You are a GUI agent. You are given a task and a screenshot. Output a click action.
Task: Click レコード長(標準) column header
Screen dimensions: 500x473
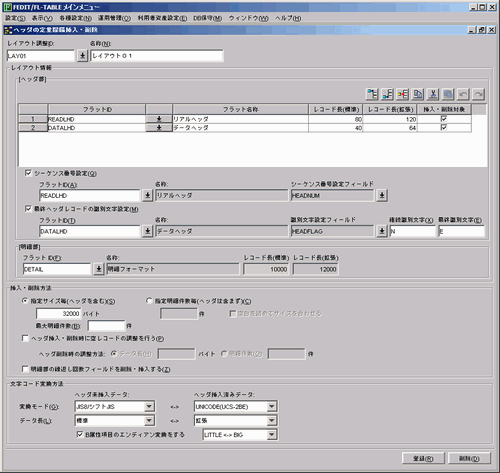pyautogui.click(x=336, y=109)
